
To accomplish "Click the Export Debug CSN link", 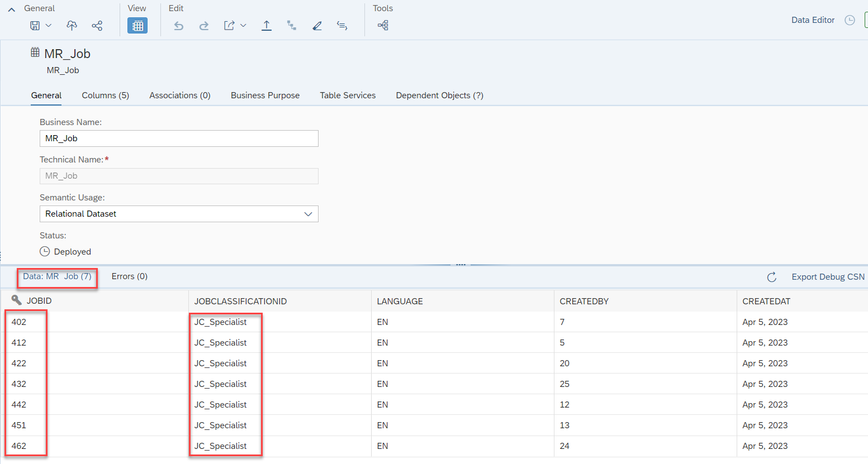I will click(x=828, y=277).
